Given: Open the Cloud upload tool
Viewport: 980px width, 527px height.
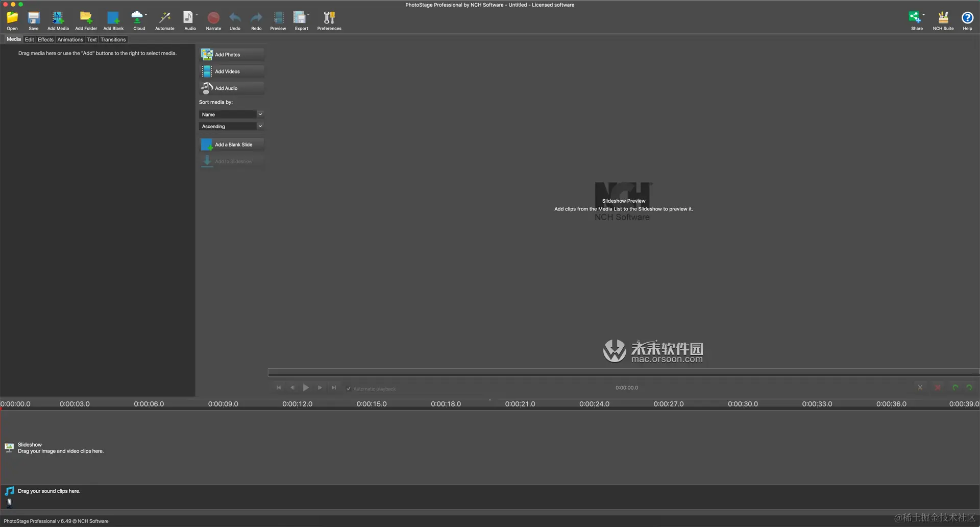Looking at the screenshot, I should (137, 18).
